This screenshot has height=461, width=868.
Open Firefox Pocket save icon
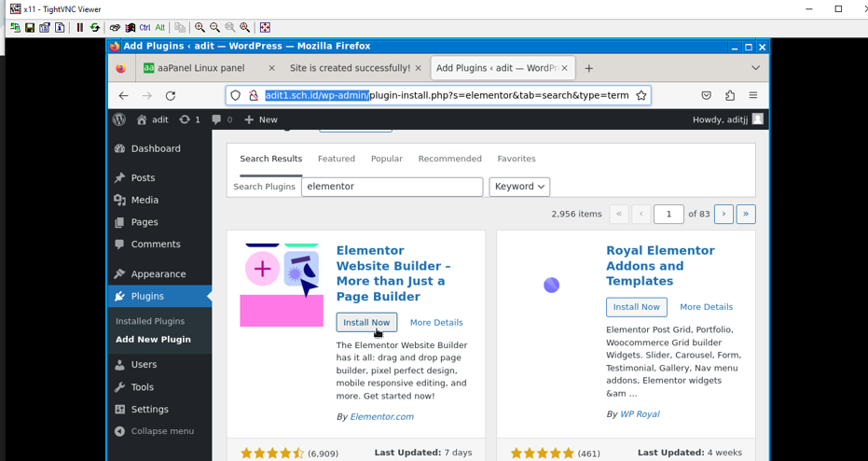(707, 95)
